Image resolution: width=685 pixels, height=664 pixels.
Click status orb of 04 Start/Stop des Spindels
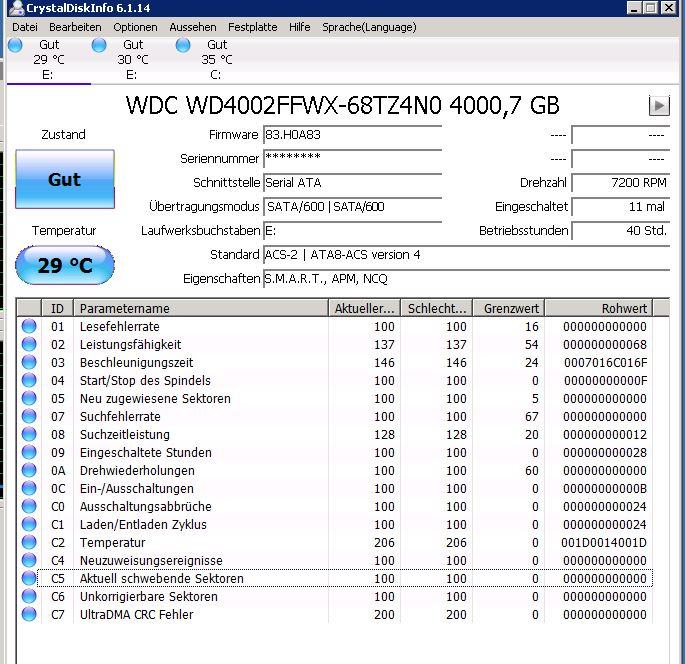(x=29, y=380)
